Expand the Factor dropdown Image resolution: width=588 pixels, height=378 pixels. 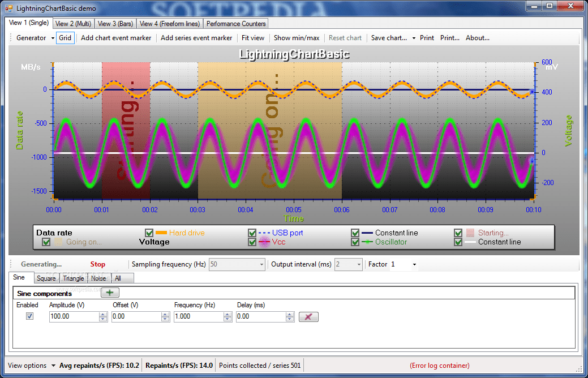pos(414,264)
